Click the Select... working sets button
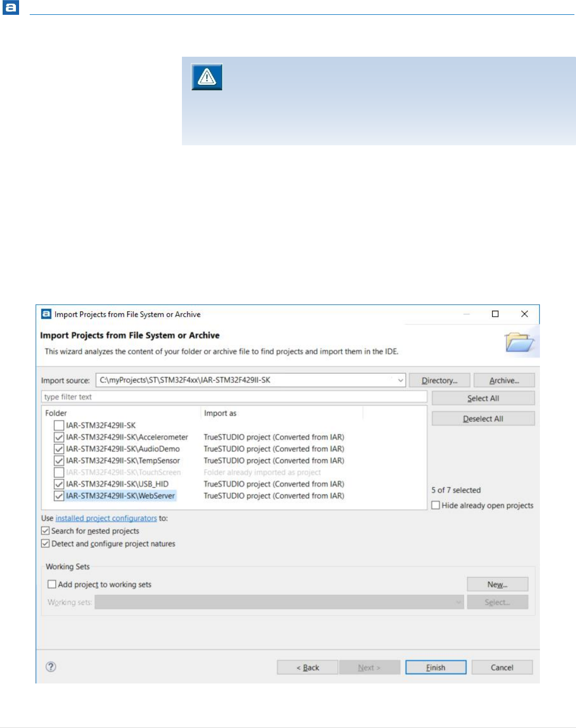 coord(498,602)
